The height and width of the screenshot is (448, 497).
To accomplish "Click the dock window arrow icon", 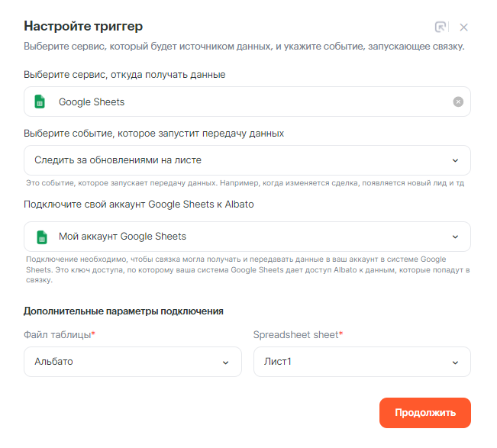I will click(441, 27).
